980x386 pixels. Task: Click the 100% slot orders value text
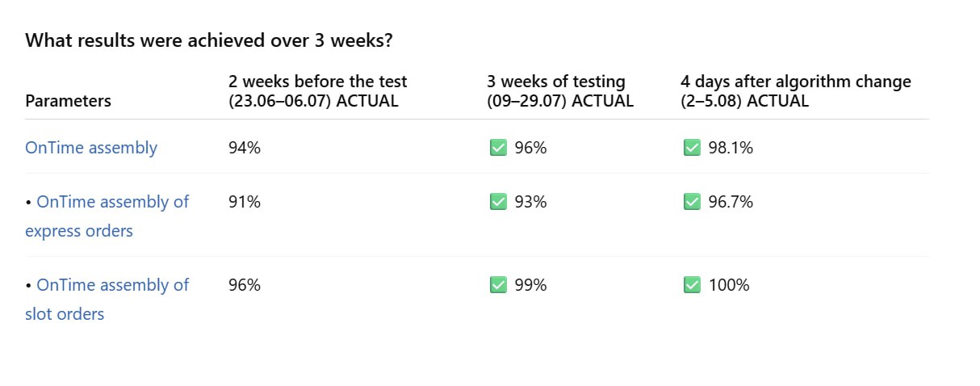click(729, 285)
